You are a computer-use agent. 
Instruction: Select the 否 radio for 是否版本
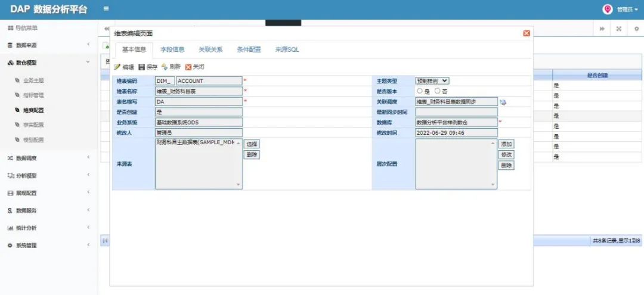click(438, 91)
